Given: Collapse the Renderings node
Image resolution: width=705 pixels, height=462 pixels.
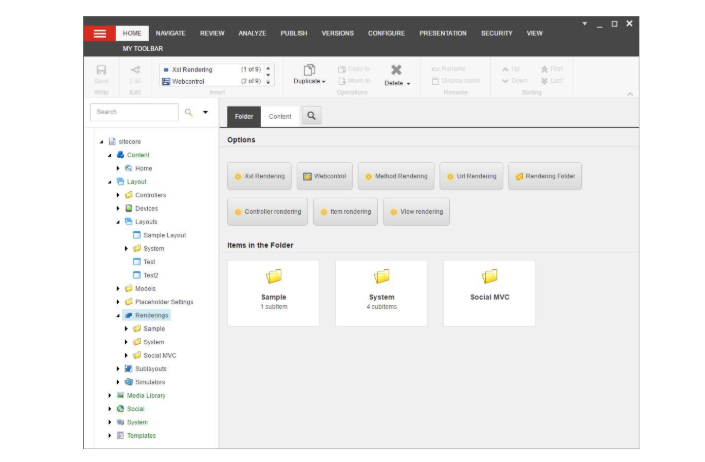Looking at the screenshot, I should click(x=118, y=315).
